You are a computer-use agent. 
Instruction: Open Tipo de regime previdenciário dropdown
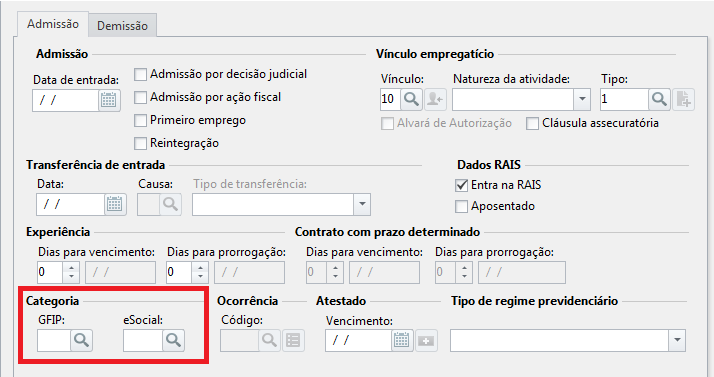click(x=677, y=340)
